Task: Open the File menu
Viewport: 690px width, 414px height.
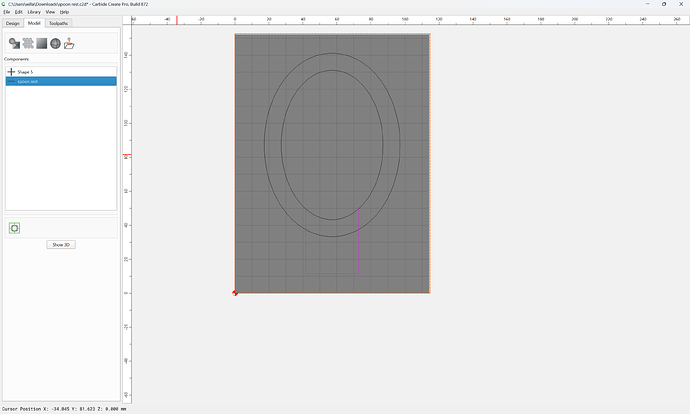Action: point(7,12)
